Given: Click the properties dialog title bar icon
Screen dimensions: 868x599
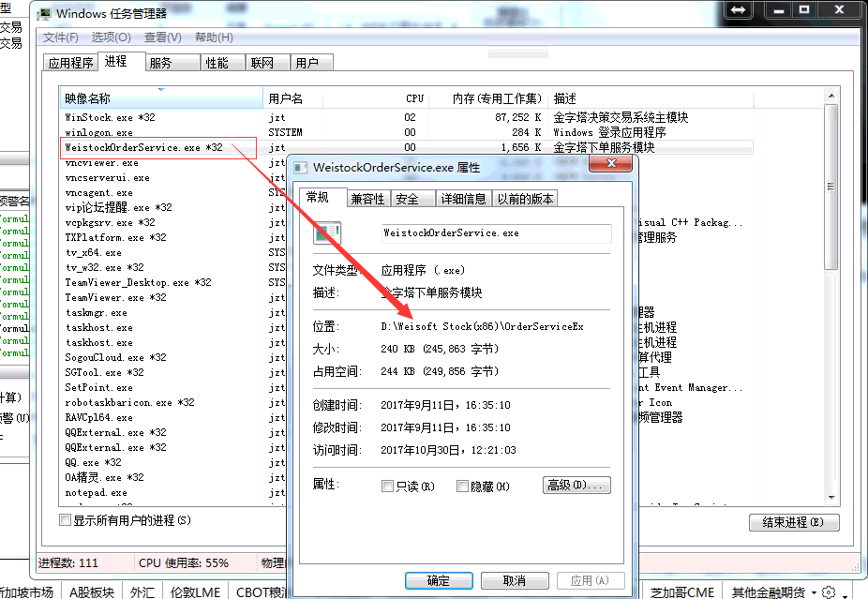Looking at the screenshot, I should [301, 168].
